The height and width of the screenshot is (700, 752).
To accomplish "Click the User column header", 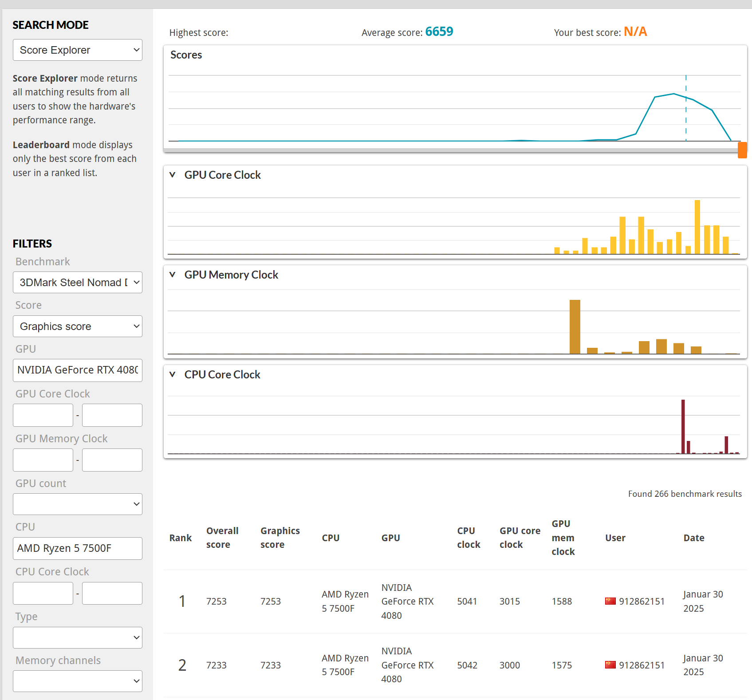I will pyautogui.click(x=615, y=538).
